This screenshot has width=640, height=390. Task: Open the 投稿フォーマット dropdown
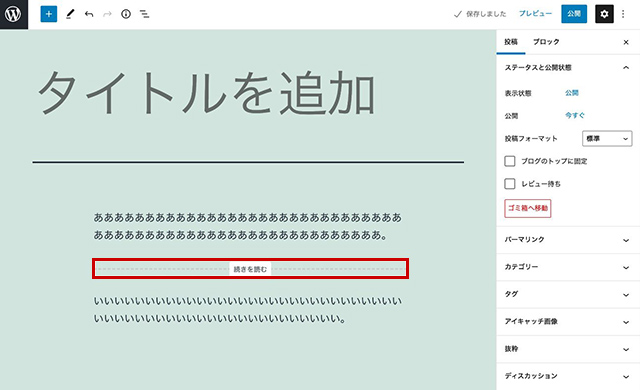pyautogui.click(x=607, y=139)
